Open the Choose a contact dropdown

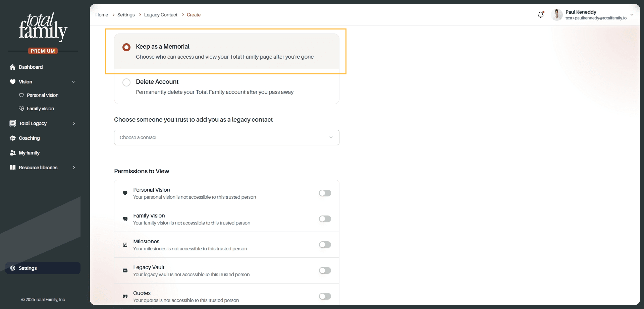click(227, 137)
